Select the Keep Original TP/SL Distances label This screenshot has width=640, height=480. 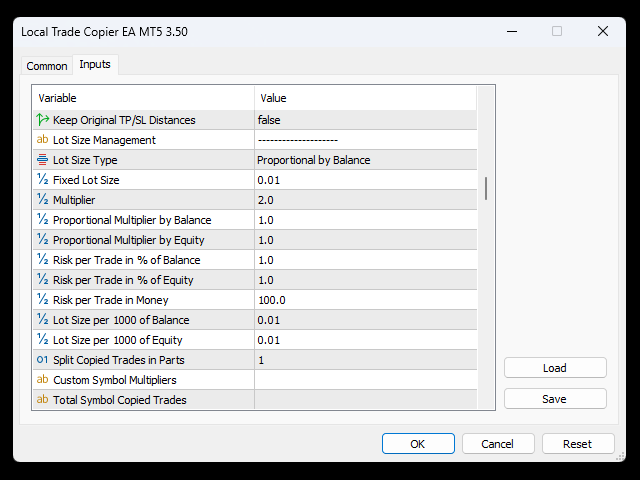124,120
